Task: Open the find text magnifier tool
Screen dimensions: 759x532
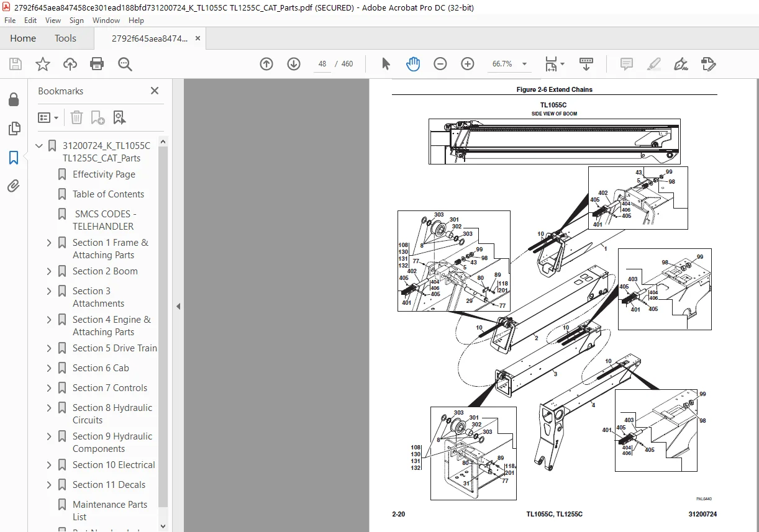Action: pyautogui.click(x=125, y=64)
